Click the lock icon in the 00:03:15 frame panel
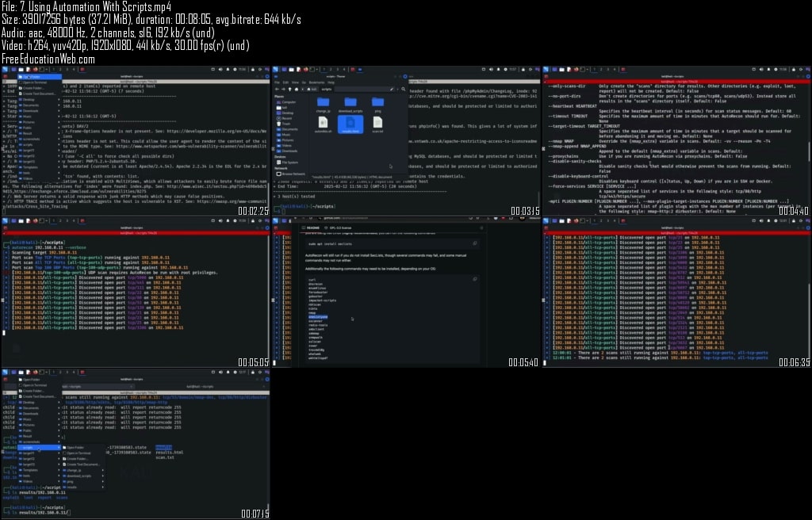Screen dimensions: 812x520 point(523,70)
